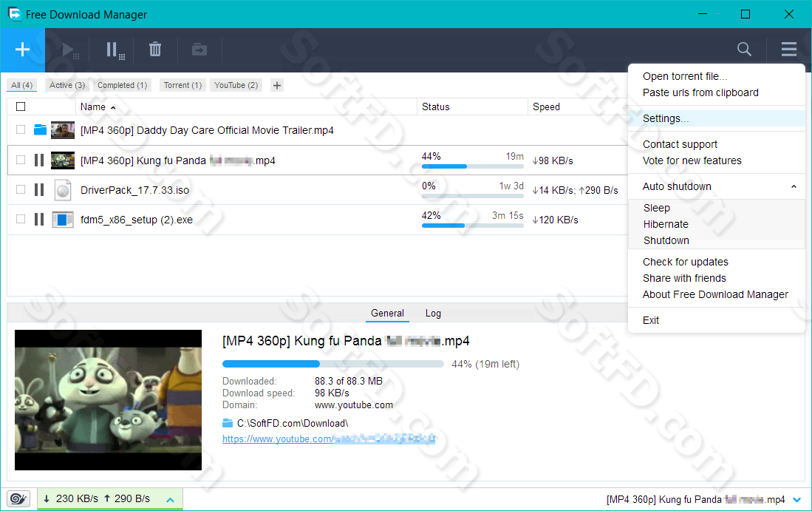Select Shutdown auto shutdown option
The width and height of the screenshot is (812, 511).
coord(666,240)
